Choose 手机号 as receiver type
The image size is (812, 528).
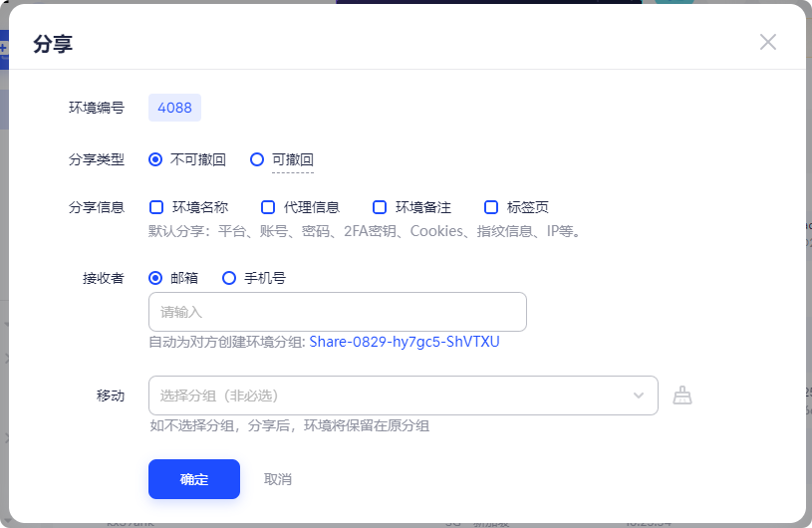(x=254, y=278)
